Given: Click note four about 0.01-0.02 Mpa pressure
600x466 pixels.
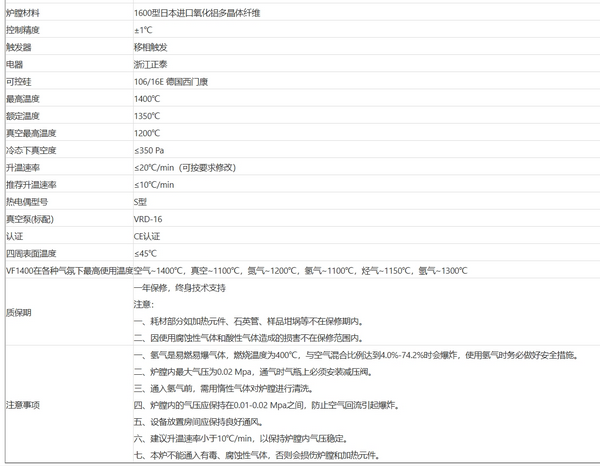Looking at the screenshot, I should pyautogui.click(x=266, y=405).
